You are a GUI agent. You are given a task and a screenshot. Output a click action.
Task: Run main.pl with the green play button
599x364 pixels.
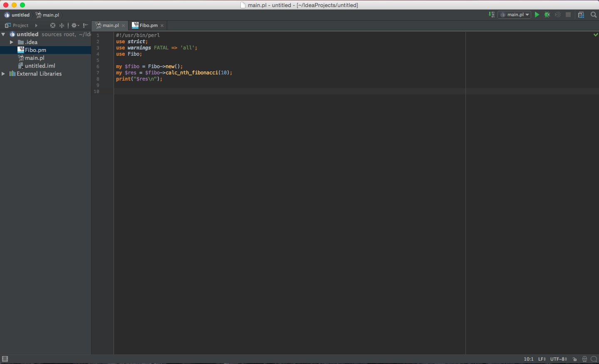click(x=537, y=15)
